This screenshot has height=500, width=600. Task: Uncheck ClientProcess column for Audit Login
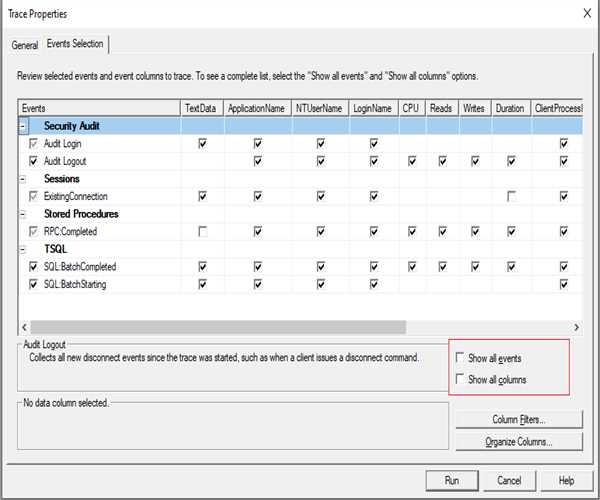[x=564, y=143]
